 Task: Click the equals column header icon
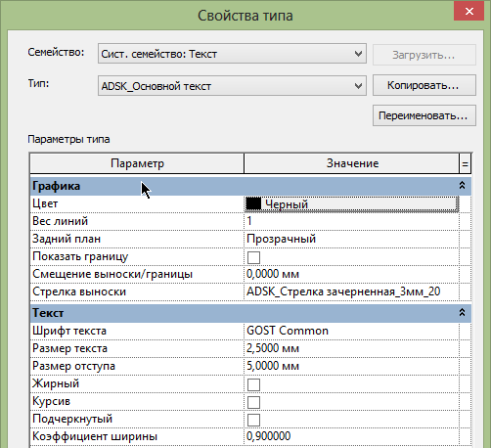pyautogui.click(x=465, y=163)
